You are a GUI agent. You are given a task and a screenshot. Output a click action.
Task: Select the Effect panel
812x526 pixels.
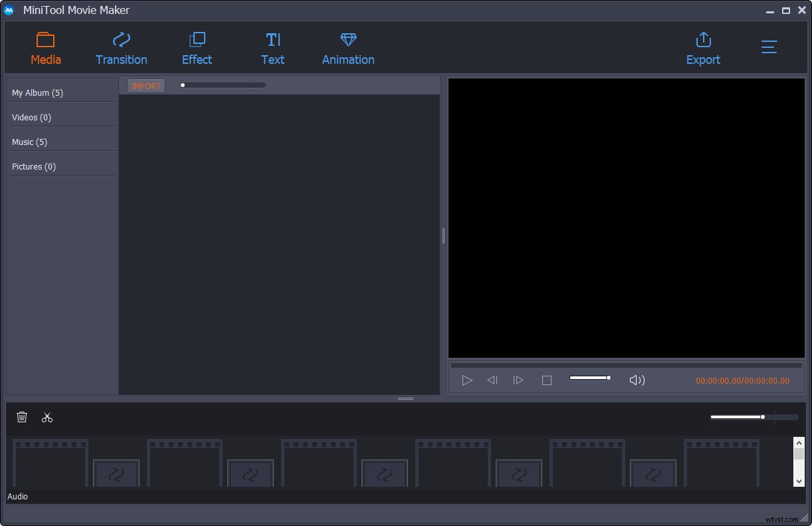[197, 47]
